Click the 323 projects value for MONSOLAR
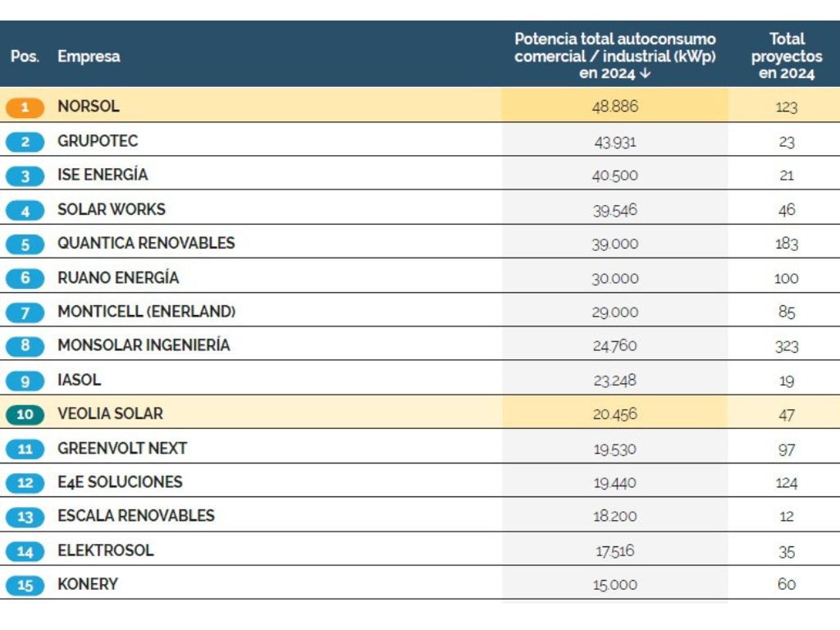The width and height of the screenshot is (840, 630). tap(786, 346)
